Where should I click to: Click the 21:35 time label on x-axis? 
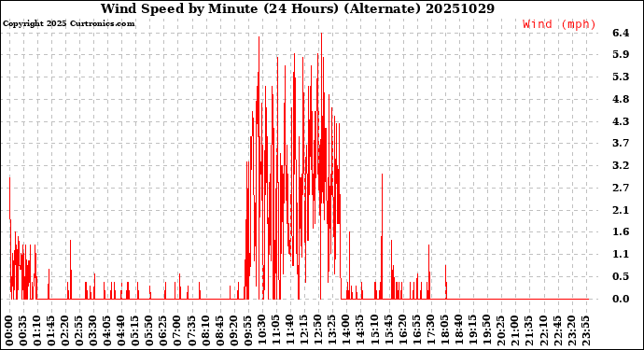[529, 331]
